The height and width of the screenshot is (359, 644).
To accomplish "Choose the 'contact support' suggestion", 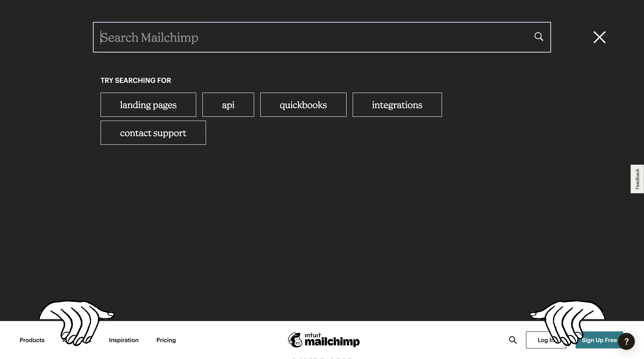I will (153, 133).
